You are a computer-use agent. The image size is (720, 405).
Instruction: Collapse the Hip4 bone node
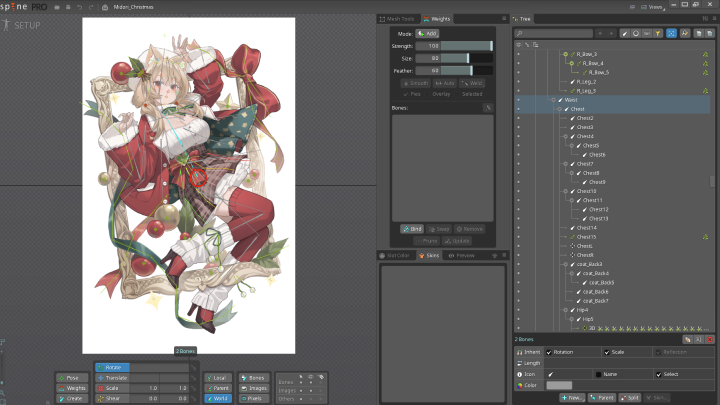566,310
